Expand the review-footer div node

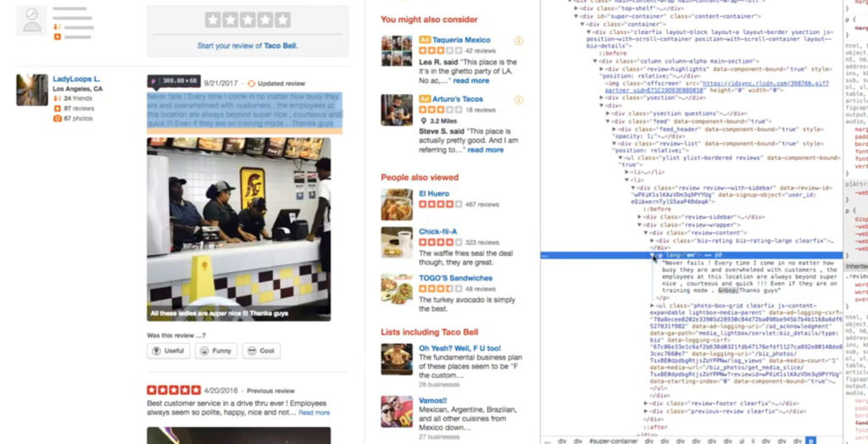point(646,403)
